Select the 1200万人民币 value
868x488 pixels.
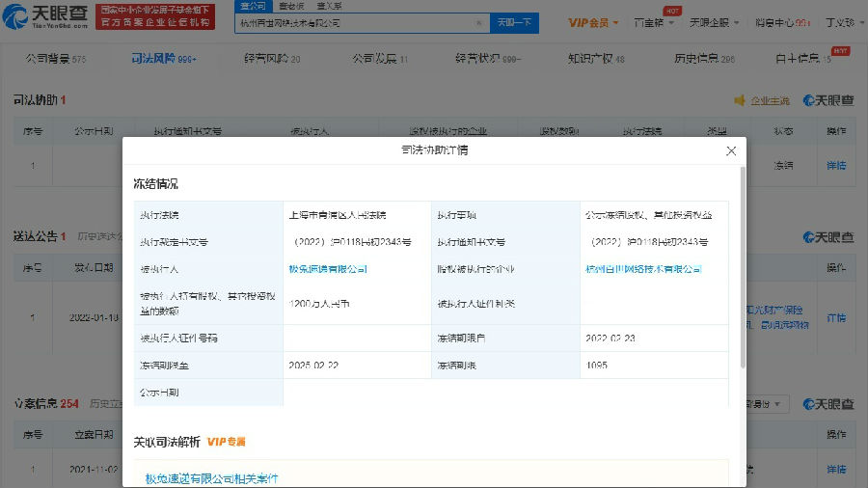319,303
